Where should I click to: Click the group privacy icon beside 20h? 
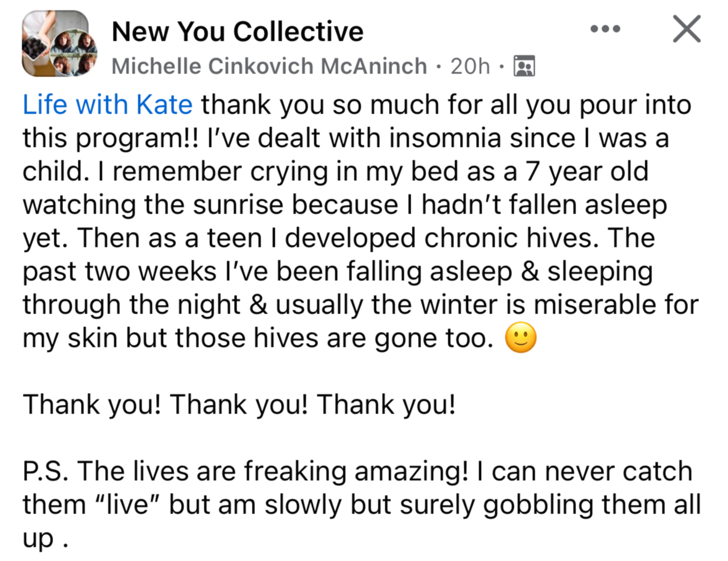524,65
